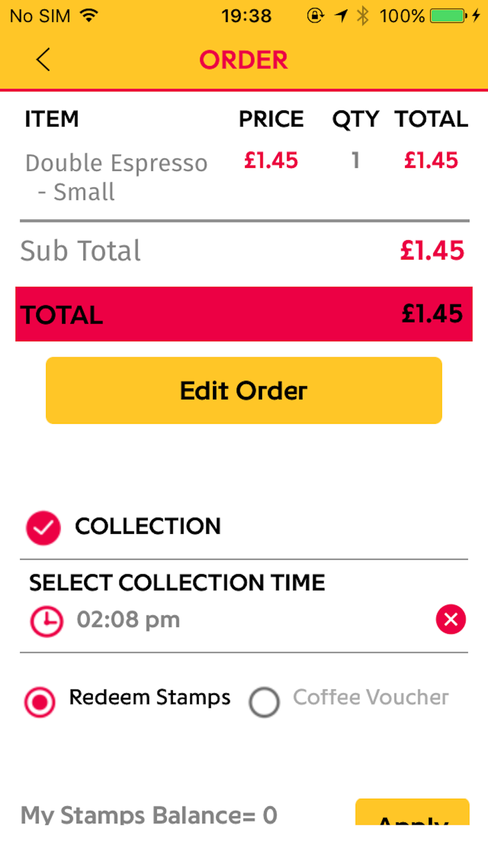Tap the clock icon beside collection time

coord(46,621)
